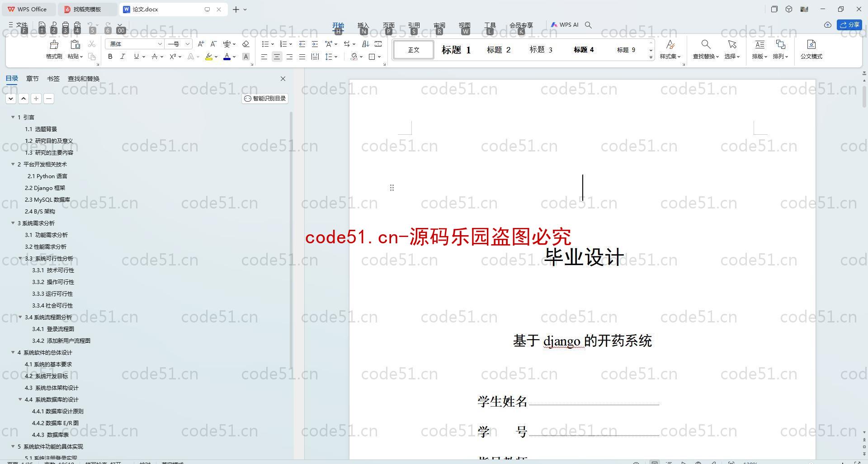Viewport: 868px width, 464px height.
Task: Set center paragraph alignment
Action: point(277,57)
